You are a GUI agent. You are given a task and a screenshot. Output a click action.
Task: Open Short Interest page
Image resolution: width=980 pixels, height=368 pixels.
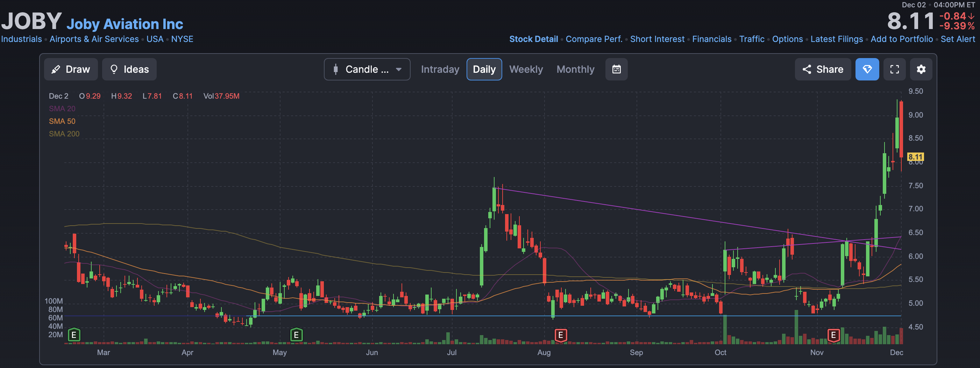click(x=658, y=39)
